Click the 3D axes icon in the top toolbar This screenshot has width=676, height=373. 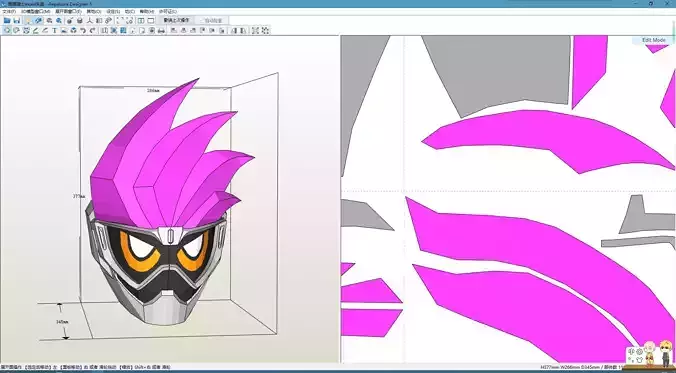[90, 20]
